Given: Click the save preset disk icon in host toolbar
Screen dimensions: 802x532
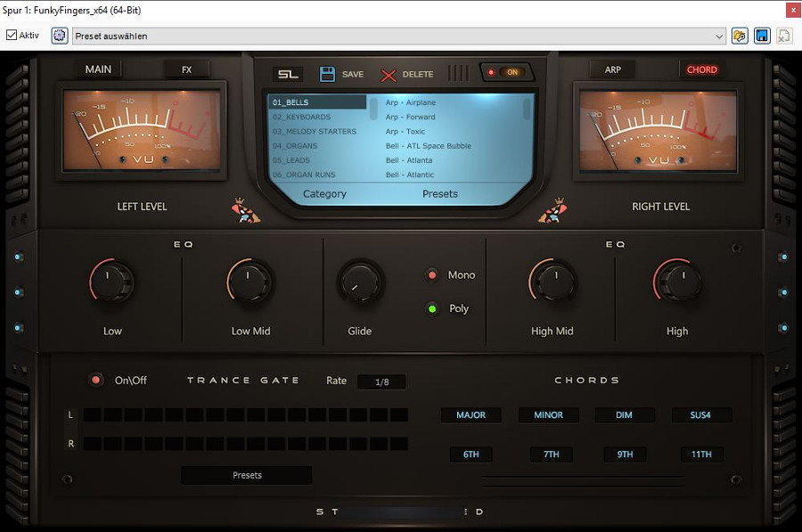Looking at the screenshot, I should point(762,36).
